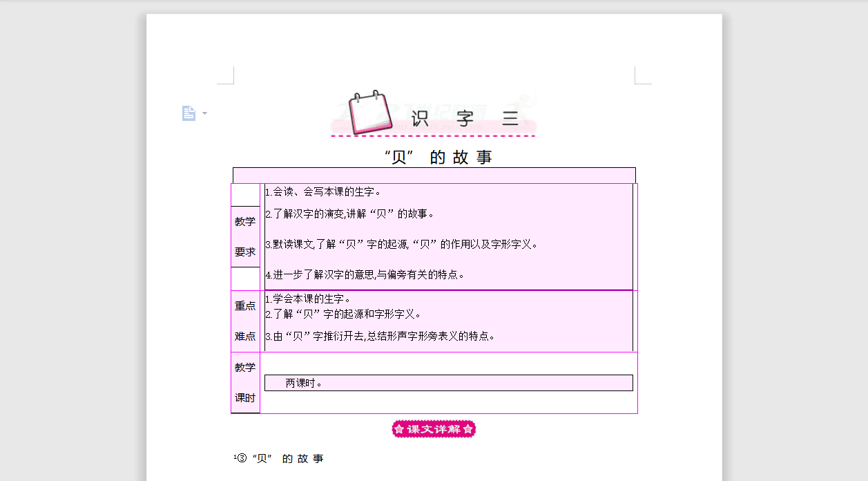The width and height of the screenshot is (868, 481).
Task: Select the empty pink banner cell above 教学要求
Action: 434,174
